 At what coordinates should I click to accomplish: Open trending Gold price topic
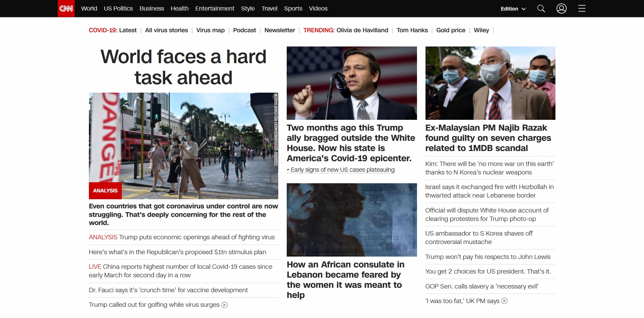[x=451, y=30]
